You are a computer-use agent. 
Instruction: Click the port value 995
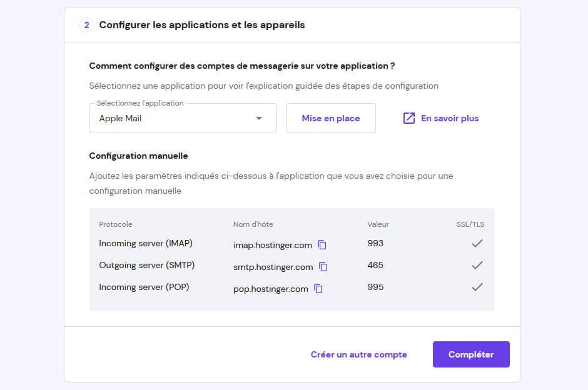pos(375,287)
